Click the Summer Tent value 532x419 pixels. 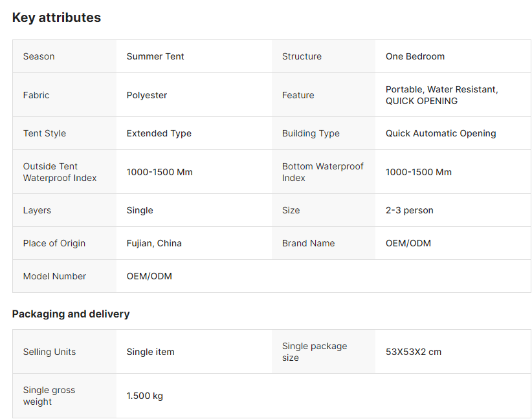(x=155, y=56)
